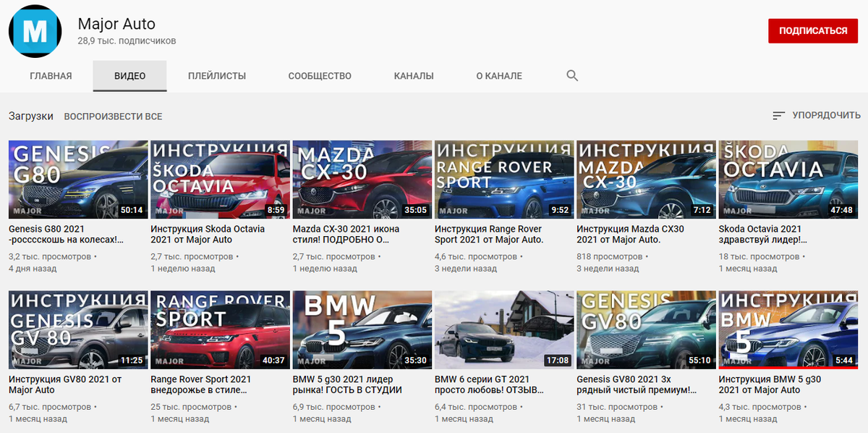This screenshot has height=433, width=868.
Task: Open the Mazda CX-30 35:05 video thumbnail
Action: tap(362, 179)
